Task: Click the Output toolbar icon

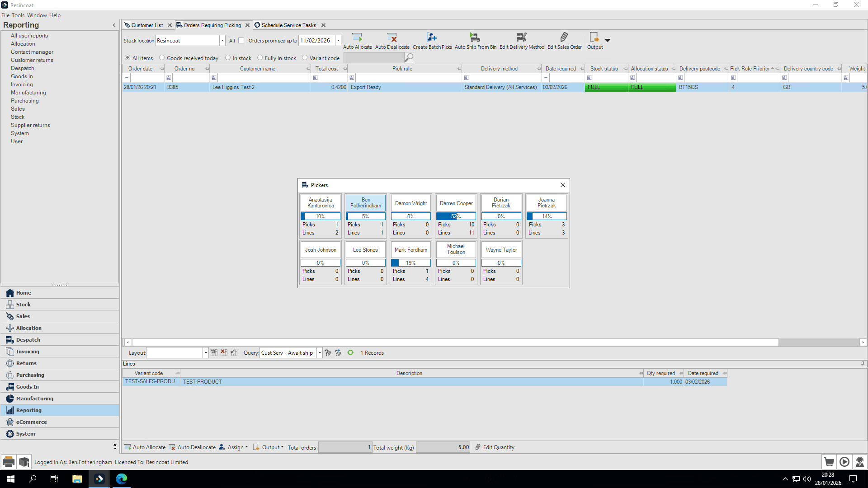Action: (594, 37)
